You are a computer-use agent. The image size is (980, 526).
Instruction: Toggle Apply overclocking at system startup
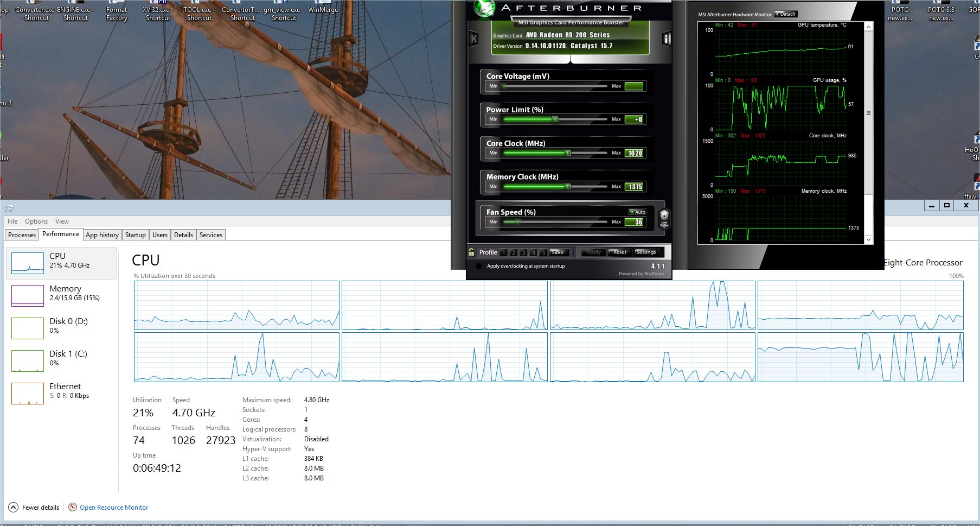coord(479,266)
